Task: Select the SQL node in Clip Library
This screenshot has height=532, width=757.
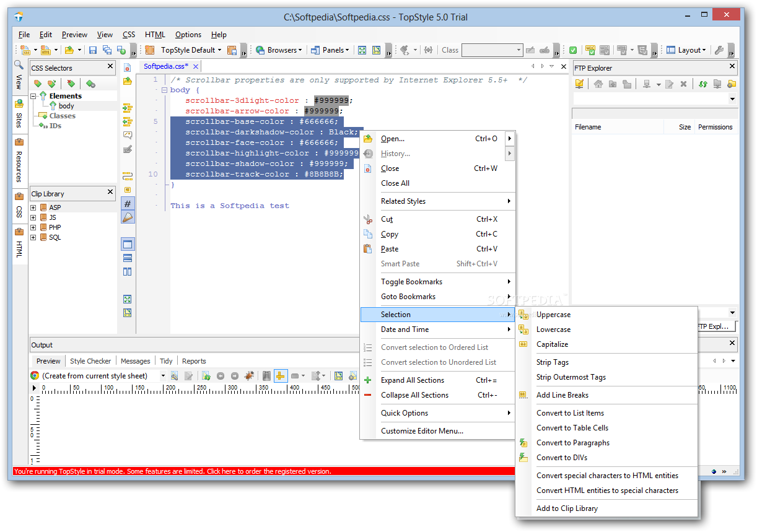Action: click(x=55, y=237)
